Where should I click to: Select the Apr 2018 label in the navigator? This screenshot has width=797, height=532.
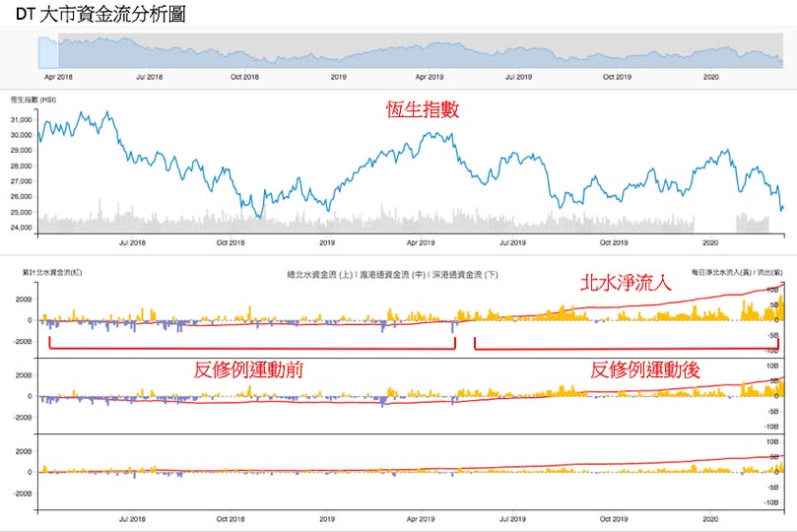[x=58, y=77]
